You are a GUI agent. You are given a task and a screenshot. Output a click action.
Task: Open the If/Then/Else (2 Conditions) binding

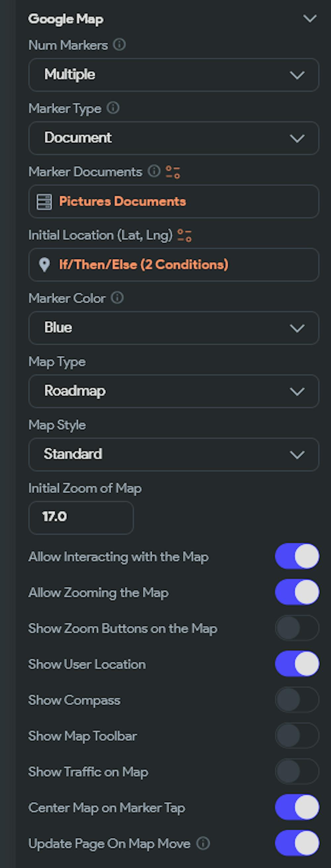[x=143, y=265]
